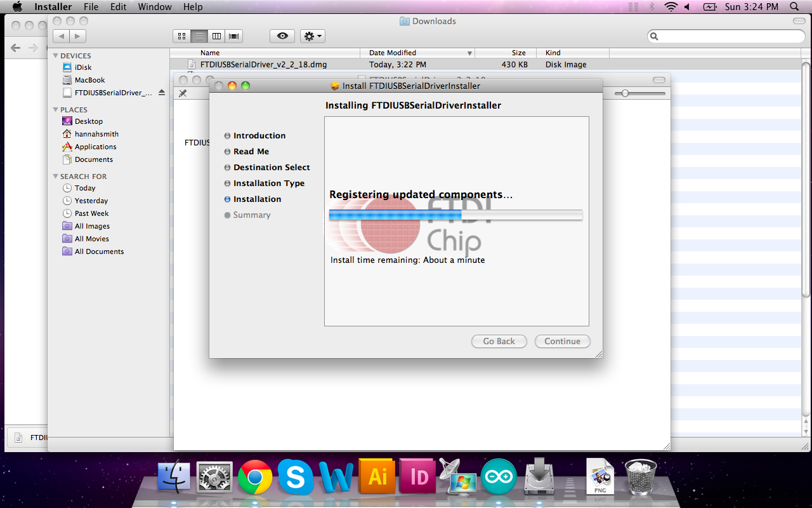Launch System Preferences from the Dock
This screenshot has height=508, width=812.
click(214, 477)
